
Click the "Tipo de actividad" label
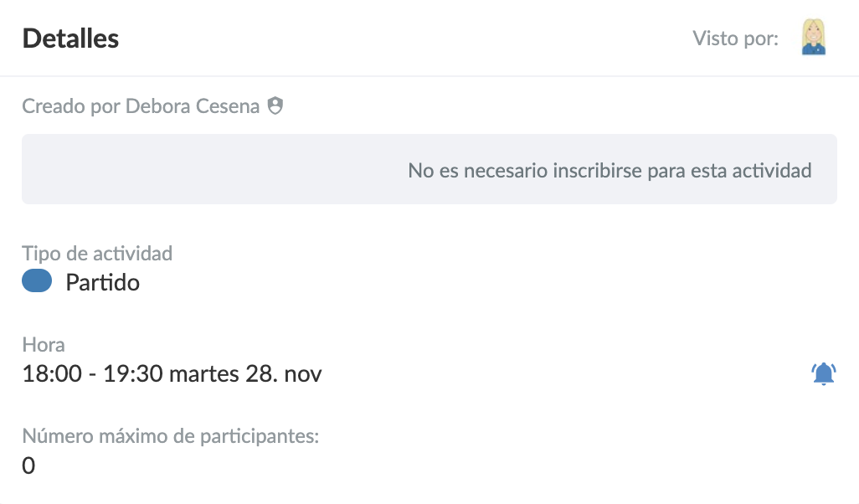97,253
